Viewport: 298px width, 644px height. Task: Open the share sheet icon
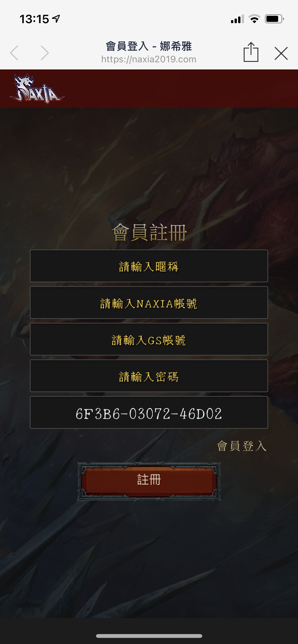(251, 52)
